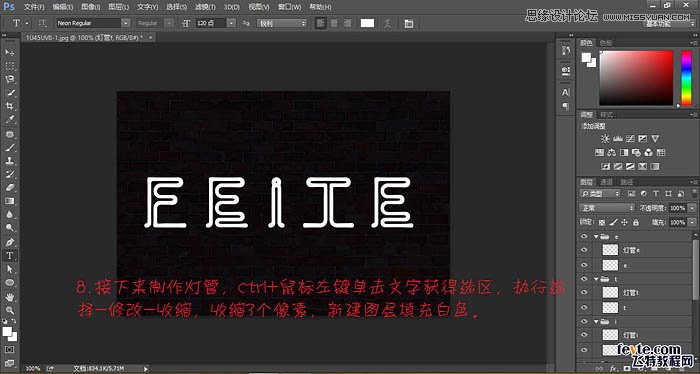Select the 灯管t layer thumbnail
Viewport: 700px width, 374px height.
(610, 293)
